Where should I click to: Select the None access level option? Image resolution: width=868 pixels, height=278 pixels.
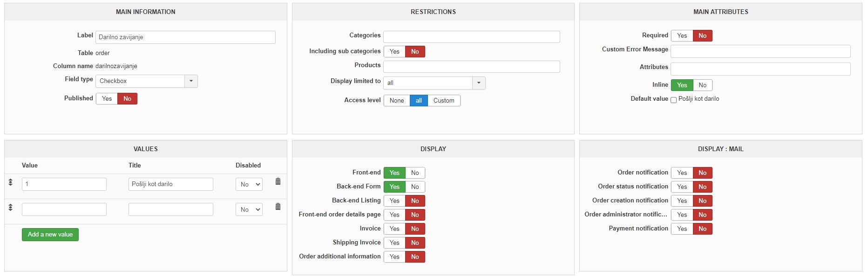397,101
